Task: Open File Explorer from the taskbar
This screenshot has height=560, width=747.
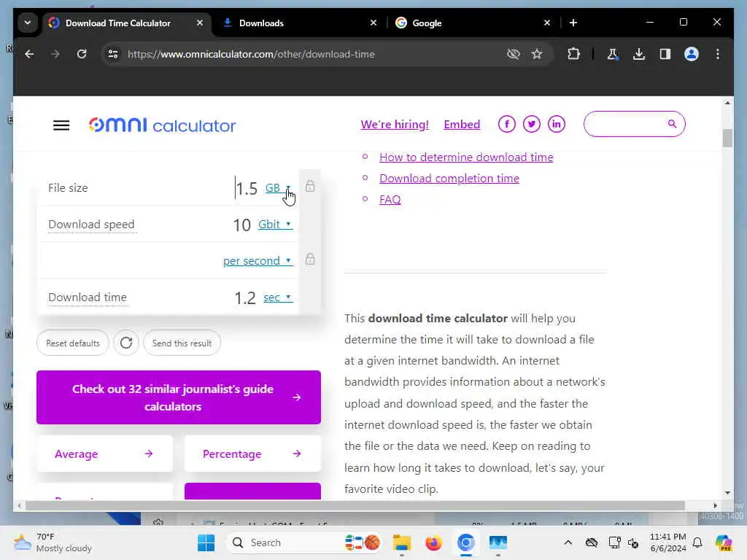Action: coord(402,542)
